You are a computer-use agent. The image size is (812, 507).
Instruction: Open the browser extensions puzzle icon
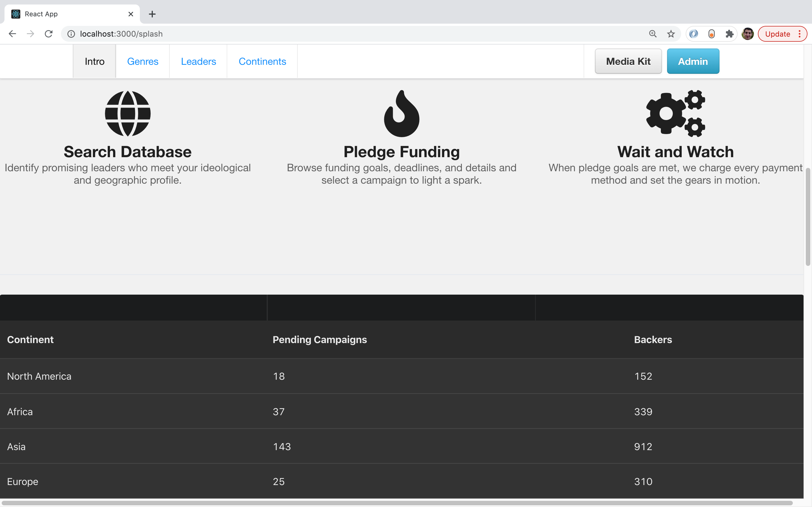click(729, 34)
